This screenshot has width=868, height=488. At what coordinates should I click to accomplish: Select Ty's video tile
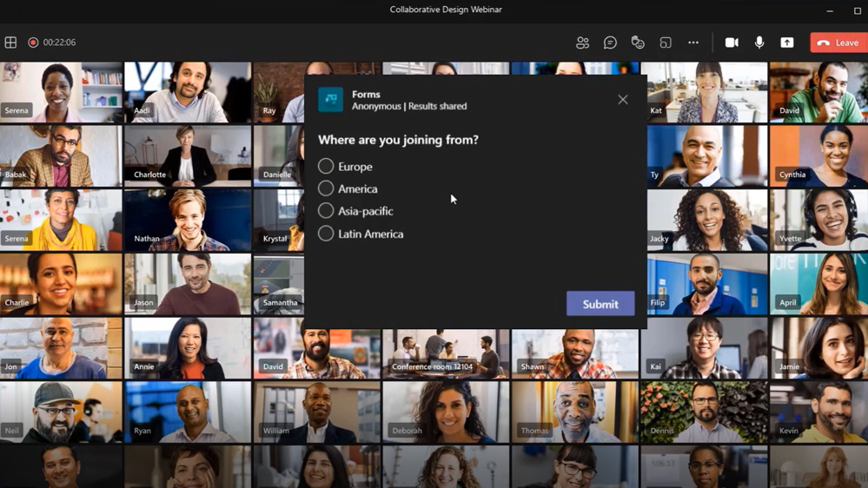[x=707, y=156]
